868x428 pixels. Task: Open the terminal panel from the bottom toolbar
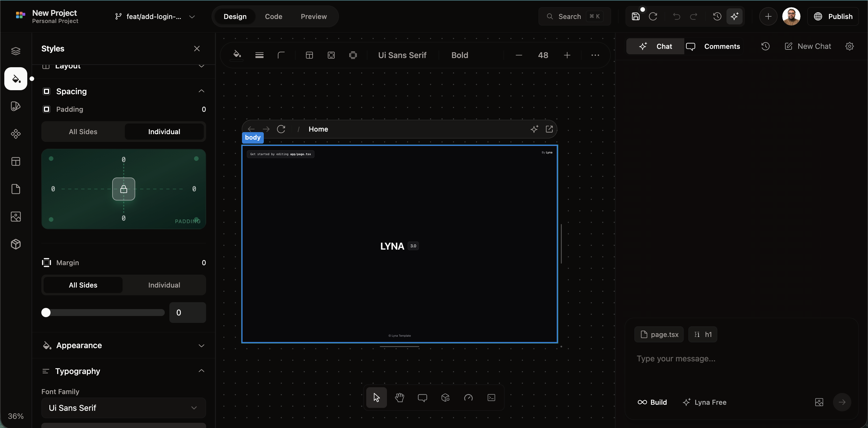[x=491, y=398]
